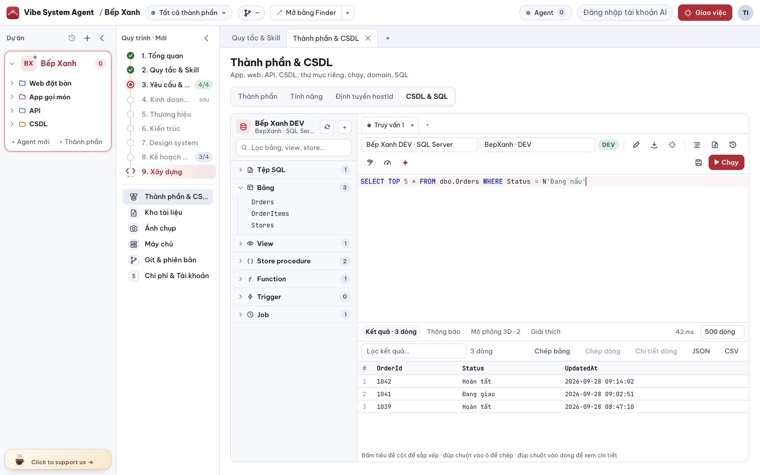Screen dimensions: 760x475
Task: Click the file export icon in query toolbar
Action: (x=714, y=144)
